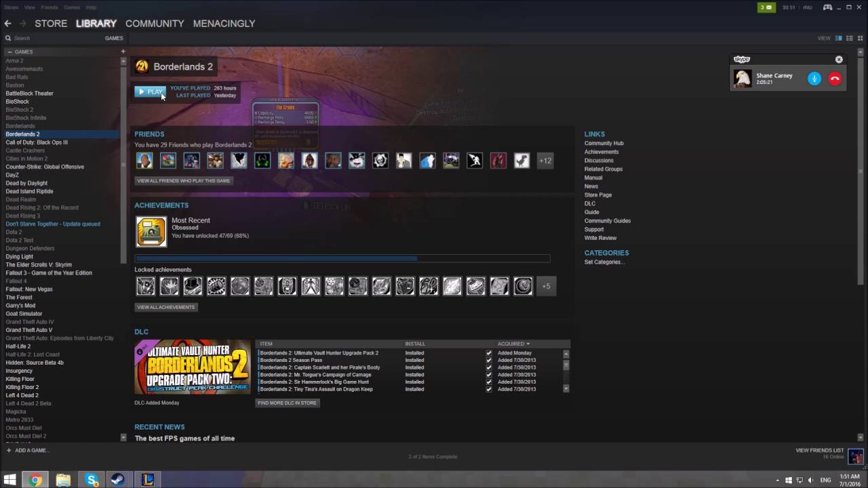This screenshot has width=868, height=488.
Task: Toggle Borderlands 2 Season Pass install checkbox
Action: tap(489, 361)
